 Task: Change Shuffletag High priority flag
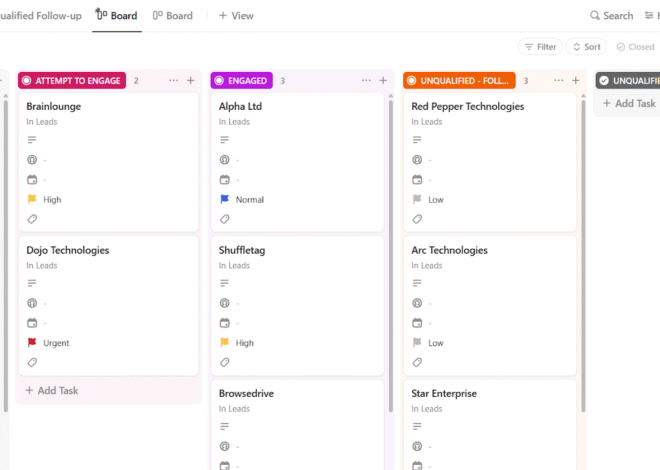point(224,343)
